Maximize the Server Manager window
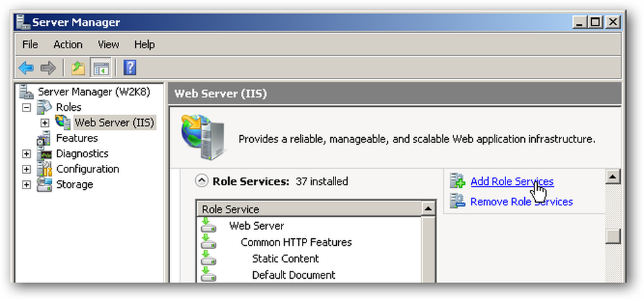 point(595,22)
